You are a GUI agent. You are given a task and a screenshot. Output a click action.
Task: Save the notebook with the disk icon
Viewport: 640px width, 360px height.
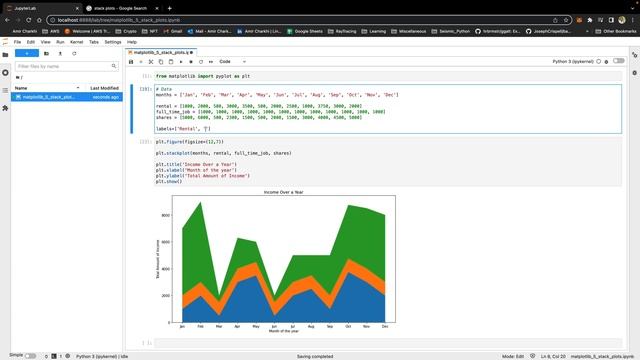131,62
